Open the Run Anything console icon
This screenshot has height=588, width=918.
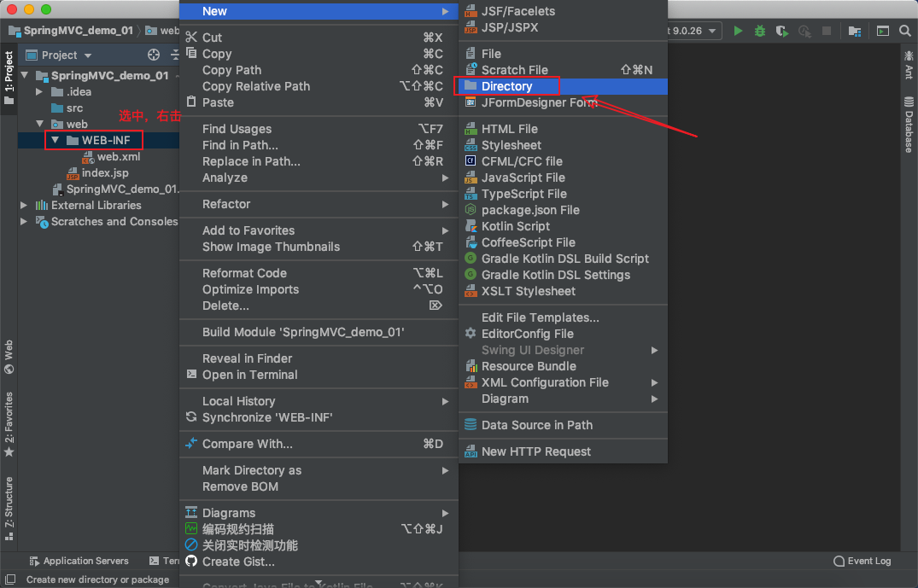tap(882, 31)
